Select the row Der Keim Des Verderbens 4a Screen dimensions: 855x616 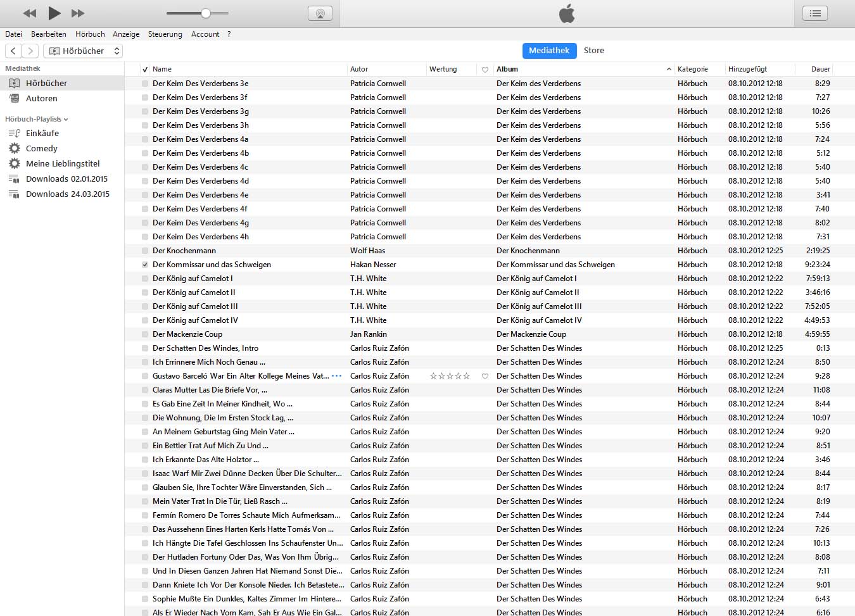[490, 139]
